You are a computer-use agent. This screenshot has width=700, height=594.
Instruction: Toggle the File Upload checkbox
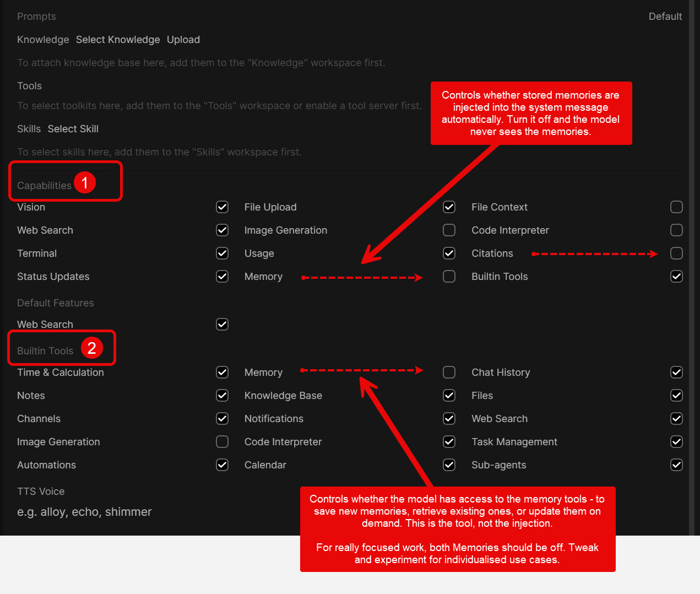point(449,207)
